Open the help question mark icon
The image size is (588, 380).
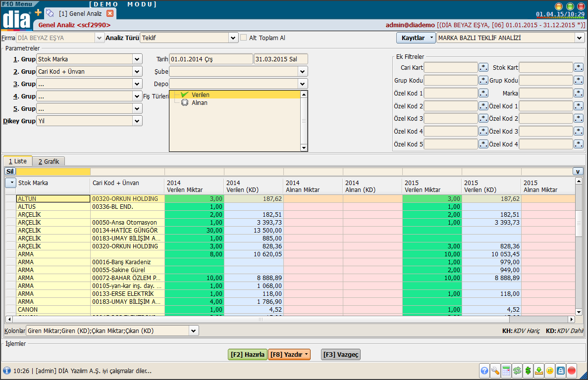coord(484,371)
